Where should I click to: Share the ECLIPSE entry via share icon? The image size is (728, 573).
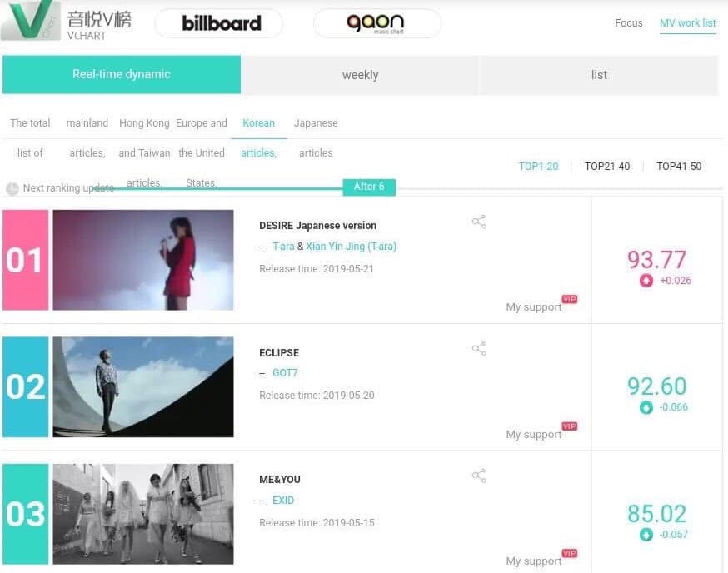(x=479, y=349)
